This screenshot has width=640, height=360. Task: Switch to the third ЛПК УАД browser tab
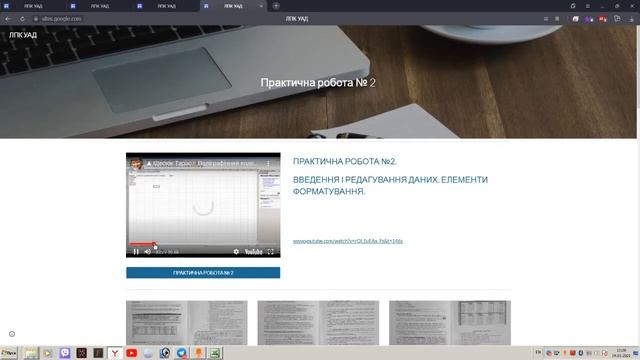[x=166, y=6]
